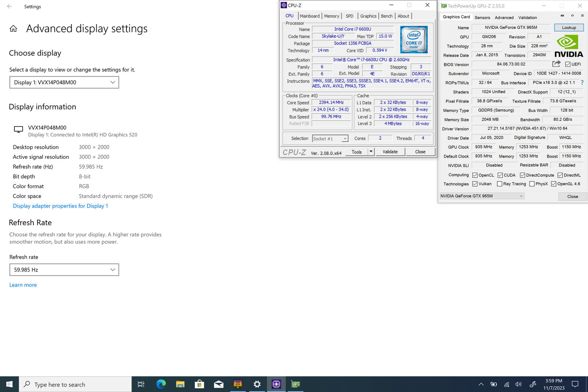
Task: Switch to the SPD tab in CPU-Z
Action: (x=349, y=16)
